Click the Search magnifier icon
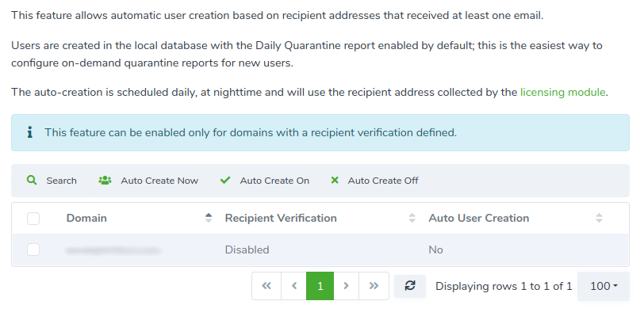 pos(32,180)
